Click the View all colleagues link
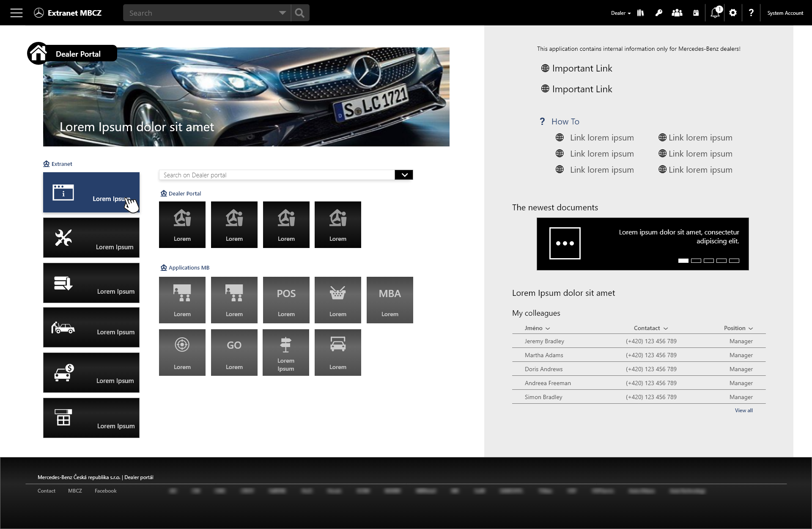 pos(743,410)
